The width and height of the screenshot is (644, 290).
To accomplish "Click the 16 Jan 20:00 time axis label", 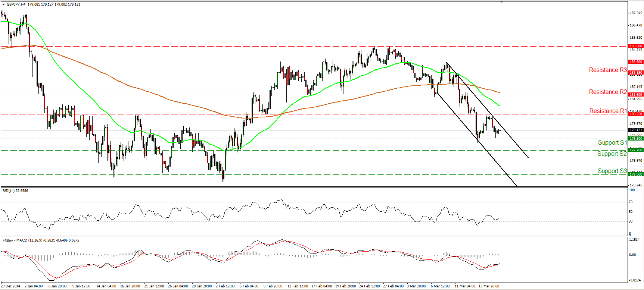I will 130,286.
